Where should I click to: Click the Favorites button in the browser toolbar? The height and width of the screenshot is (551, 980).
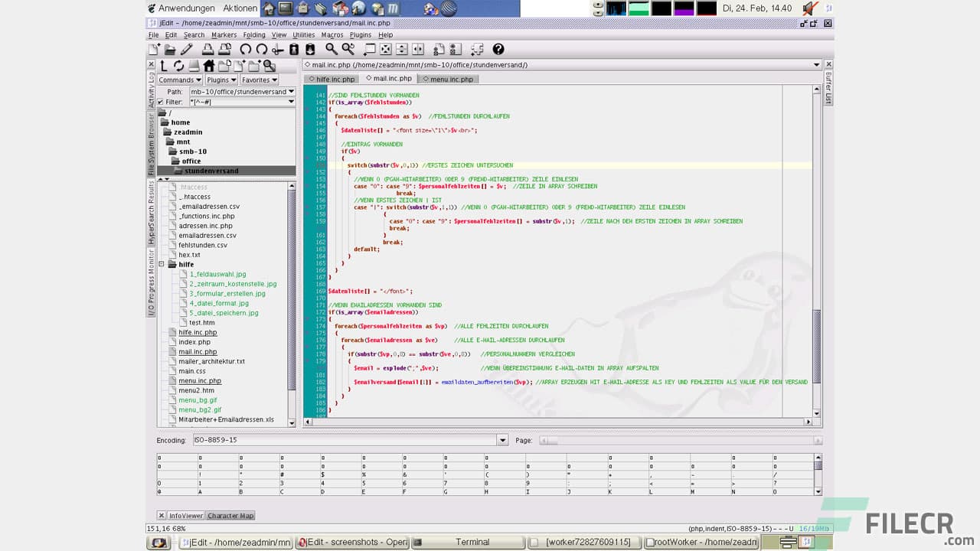click(x=259, y=80)
